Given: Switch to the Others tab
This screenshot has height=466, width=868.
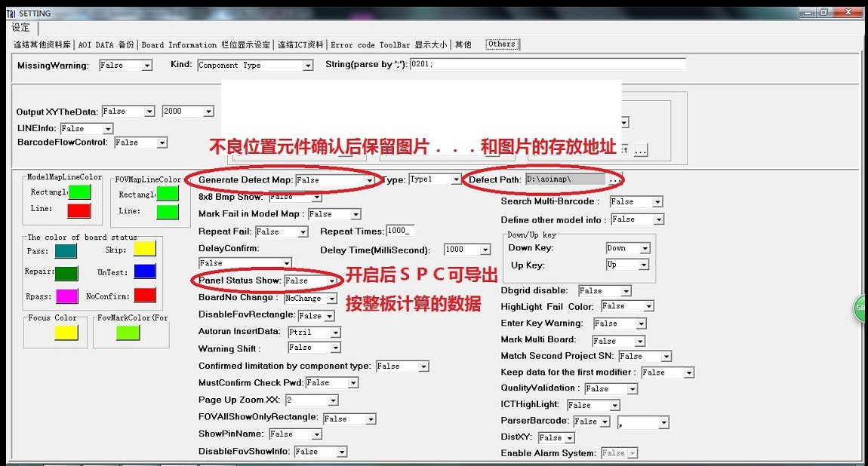Looking at the screenshot, I should pos(501,44).
